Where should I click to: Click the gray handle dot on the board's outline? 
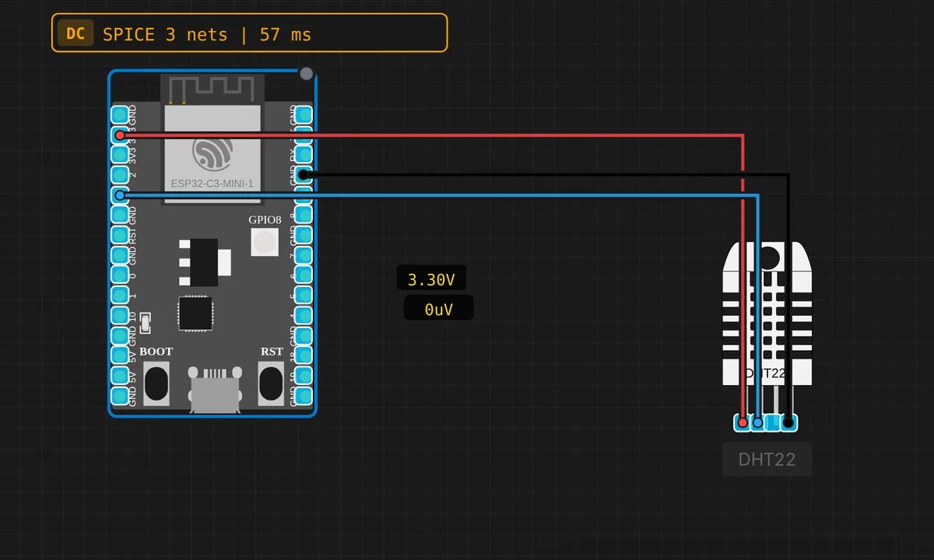[307, 74]
